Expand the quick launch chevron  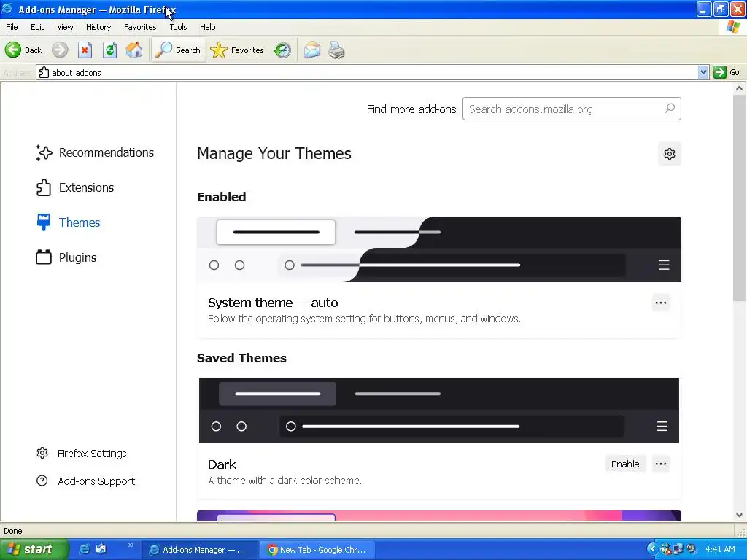131,546
